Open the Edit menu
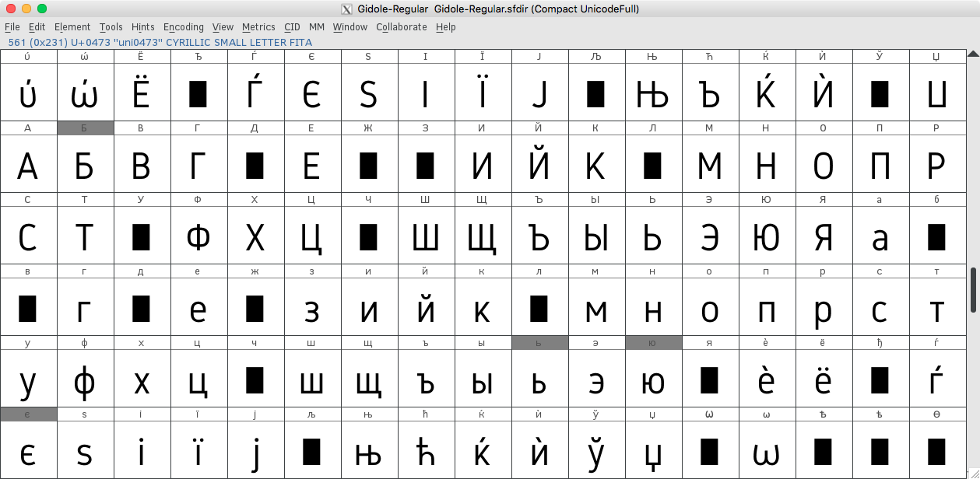 coord(37,26)
